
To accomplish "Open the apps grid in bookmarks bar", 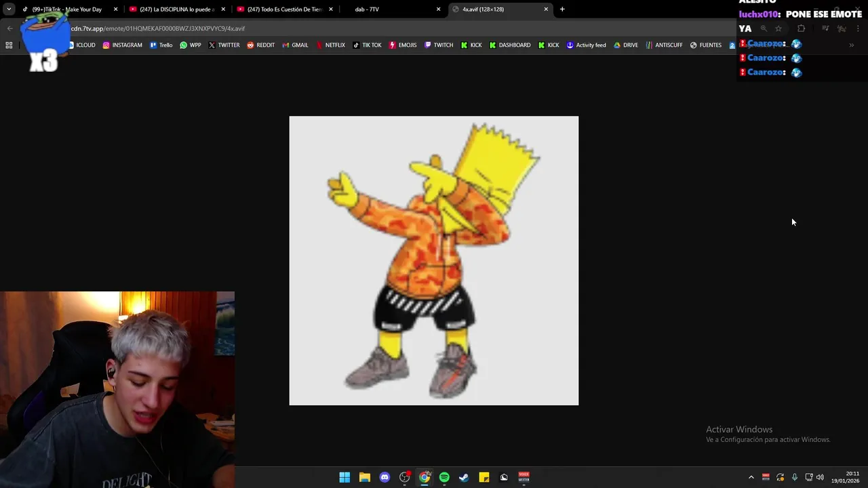I will [x=9, y=45].
